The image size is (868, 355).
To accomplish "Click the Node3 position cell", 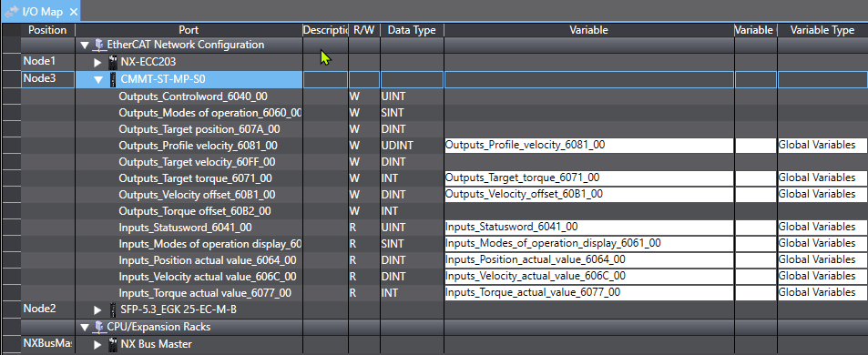I will 47,79.
